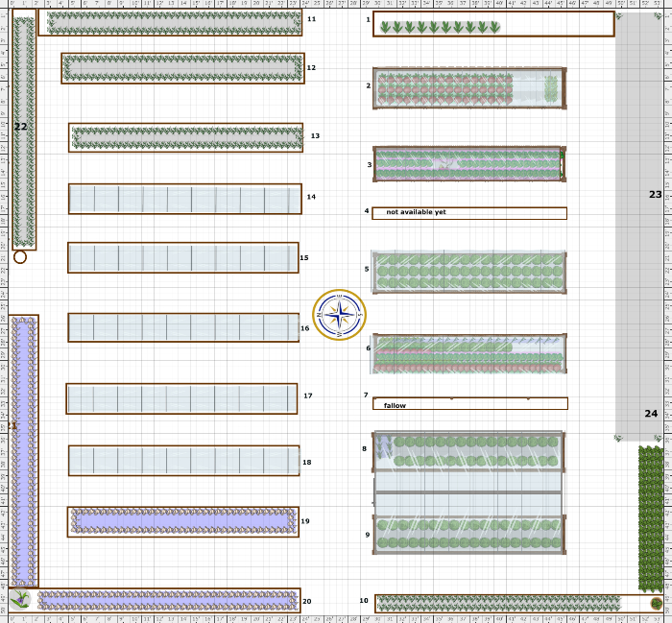Select the empty covered bed numbered 17
The width and height of the screenshot is (672, 623).
(181, 398)
